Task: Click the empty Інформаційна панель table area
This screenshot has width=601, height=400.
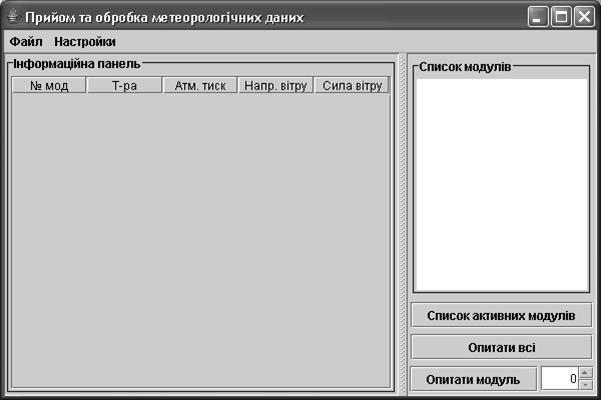Action: tap(200, 240)
